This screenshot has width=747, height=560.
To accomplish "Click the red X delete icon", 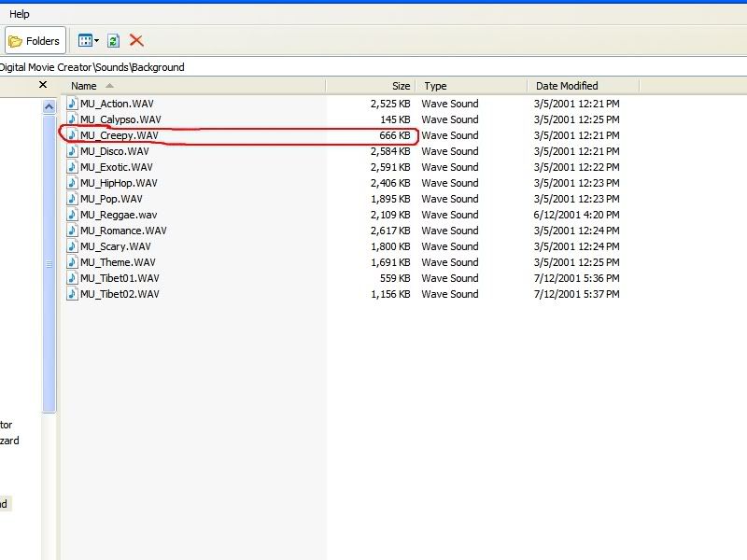I will 136,40.
